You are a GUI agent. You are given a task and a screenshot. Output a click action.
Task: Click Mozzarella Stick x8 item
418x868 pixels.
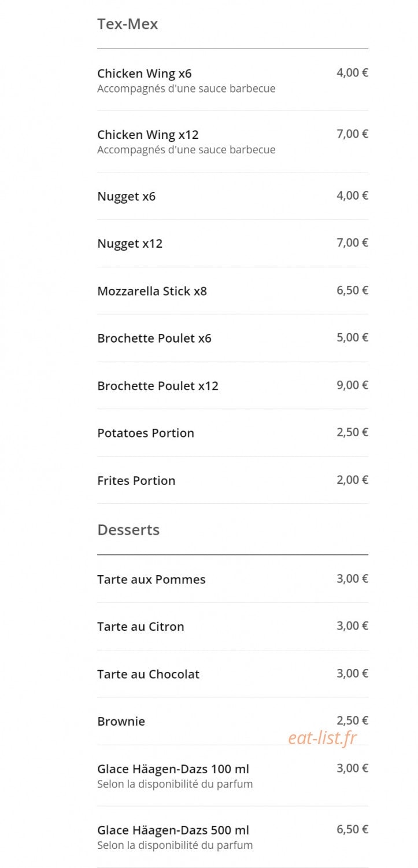coord(232,291)
